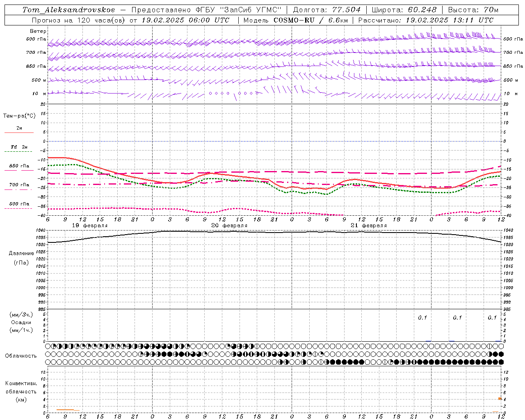This screenshot has height=420, width=525.
Task: Select the 'Модель COSMO-RU / 6.6км' text
Action: click(x=295, y=20)
